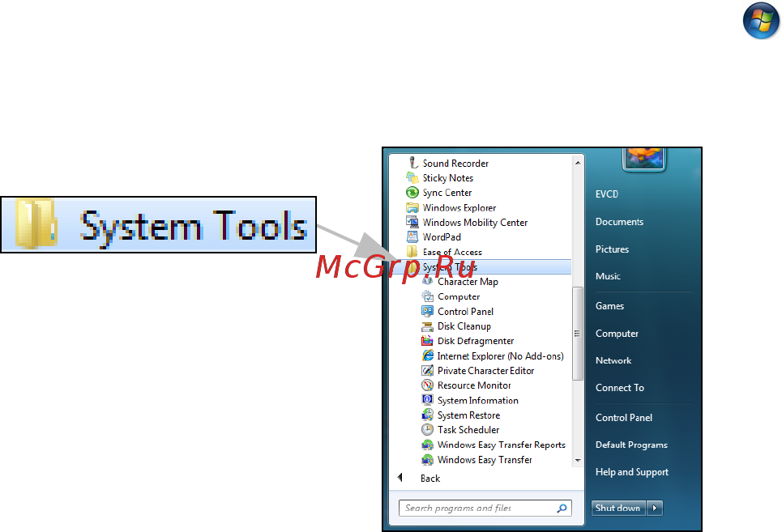
Task: Click the Windows Start orb logo
Action: (x=761, y=20)
